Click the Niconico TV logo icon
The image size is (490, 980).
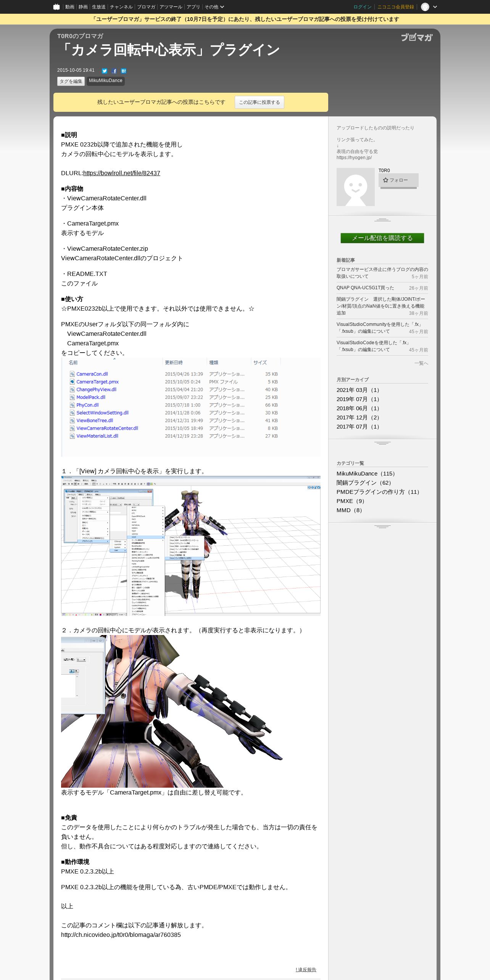56,7
